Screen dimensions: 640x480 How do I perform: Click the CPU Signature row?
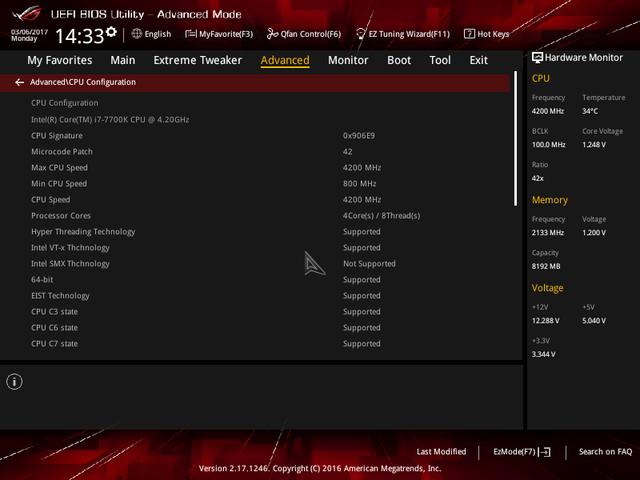(255, 136)
